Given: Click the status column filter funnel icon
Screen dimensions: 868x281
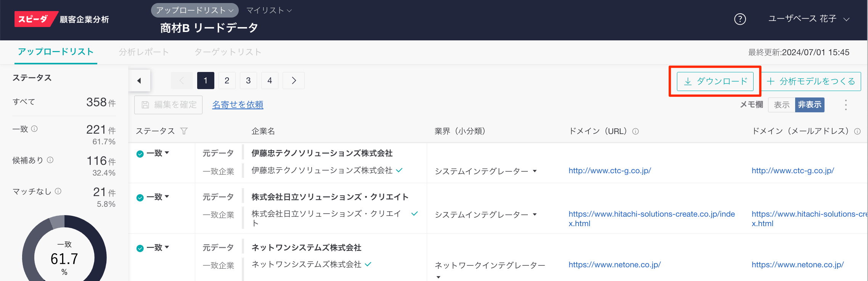Looking at the screenshot, I should pyautogui.click(x=184, y=131).
